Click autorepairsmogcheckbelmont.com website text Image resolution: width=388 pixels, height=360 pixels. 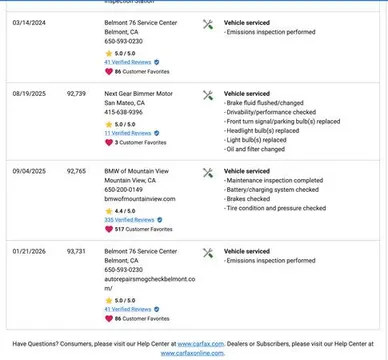point(150,284)
